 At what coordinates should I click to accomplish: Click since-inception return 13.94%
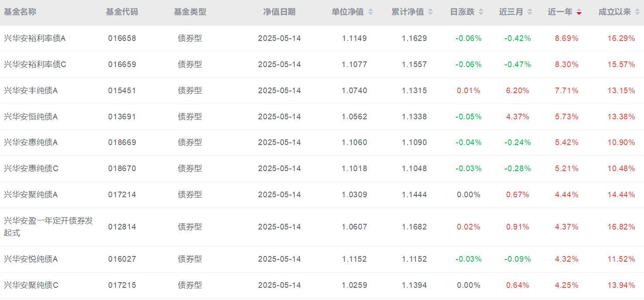621,285
